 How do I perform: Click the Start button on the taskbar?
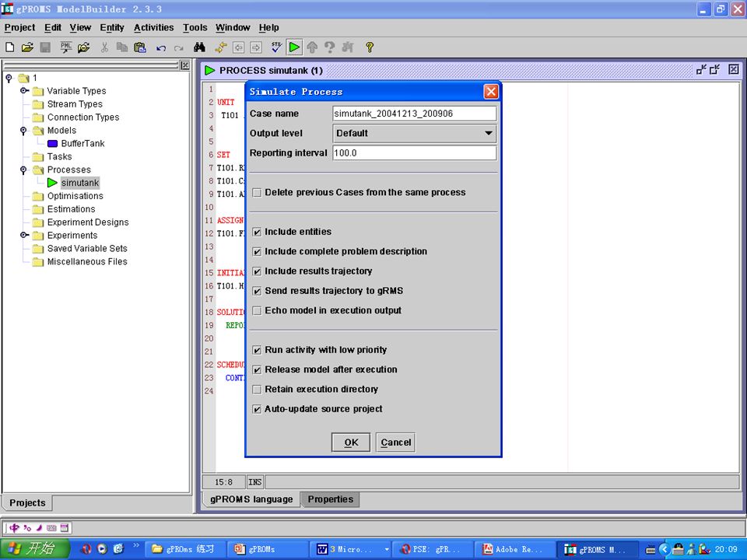click(35, 549)
